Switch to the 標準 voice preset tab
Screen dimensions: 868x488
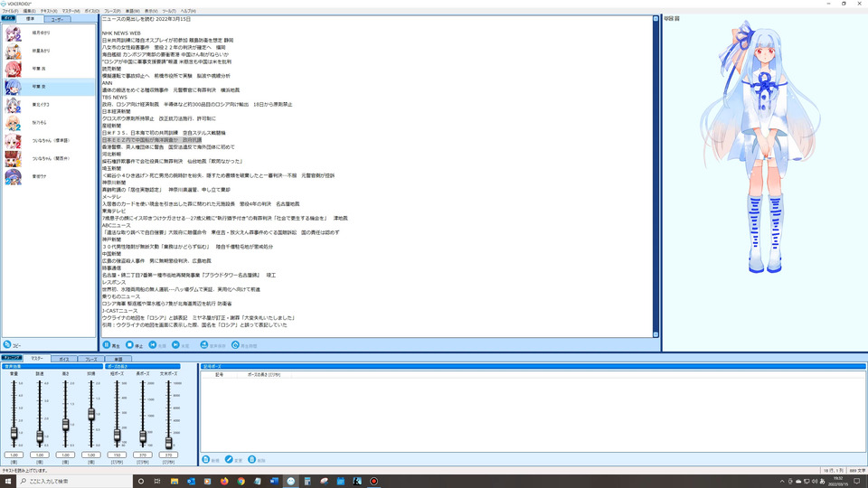[30, 19]
